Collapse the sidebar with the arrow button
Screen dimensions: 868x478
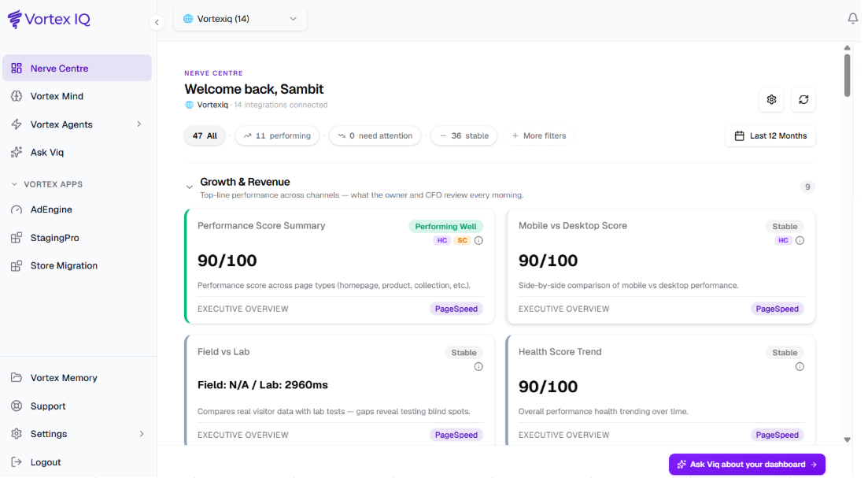[157, 23]
